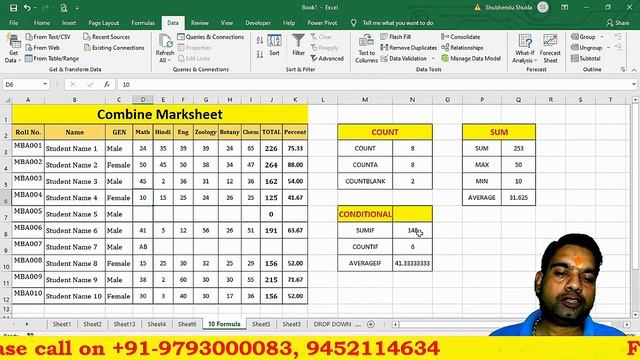Toggle the Filter funnel
Image resolution: width=640 pixels, height=360 pixels.
298,45
